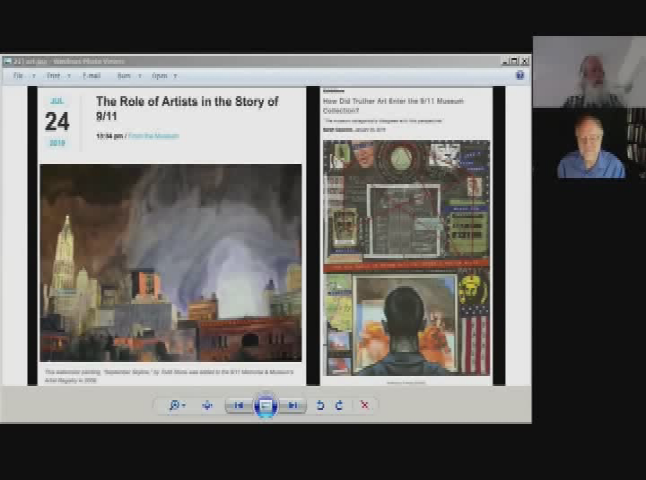The width and height of the screenshot is (646, 480).
Task: Go to the next photo
Action: 293,405
